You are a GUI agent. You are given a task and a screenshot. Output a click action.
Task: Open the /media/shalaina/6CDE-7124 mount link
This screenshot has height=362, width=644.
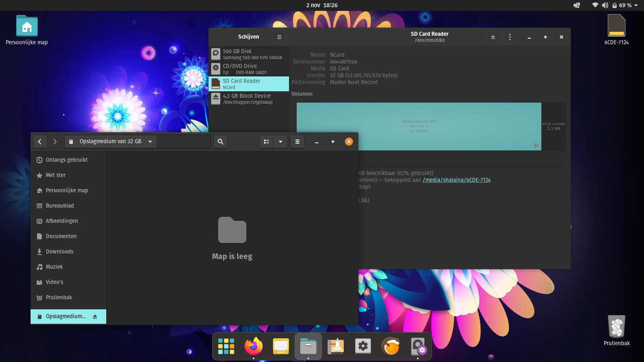pos(456,180)
